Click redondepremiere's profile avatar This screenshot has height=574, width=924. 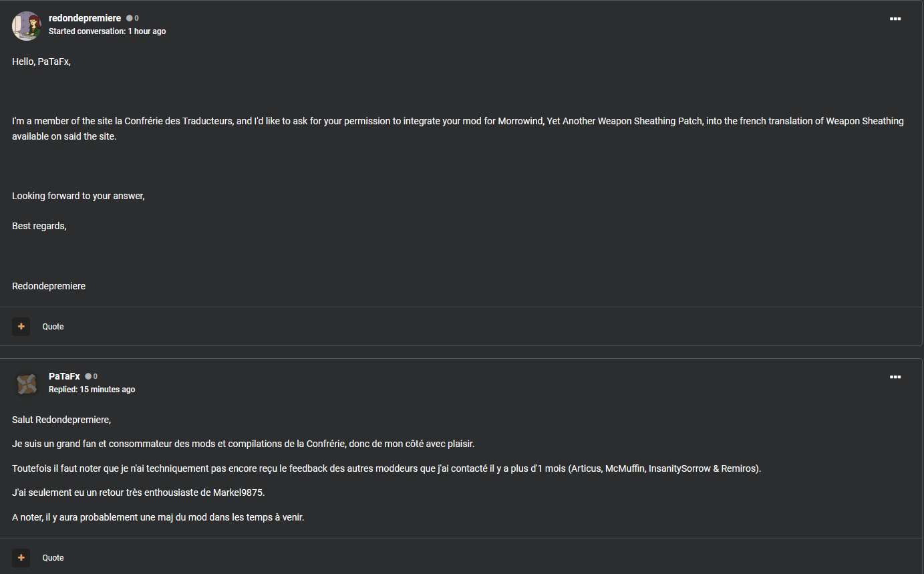pyautogui.click(x=27, y=25)
